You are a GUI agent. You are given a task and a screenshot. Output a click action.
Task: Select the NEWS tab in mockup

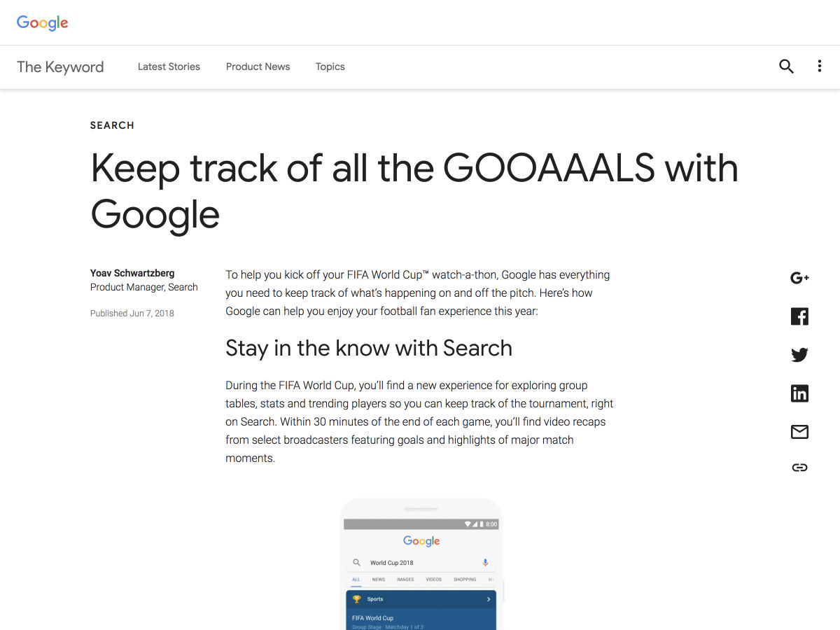(379, 580)
